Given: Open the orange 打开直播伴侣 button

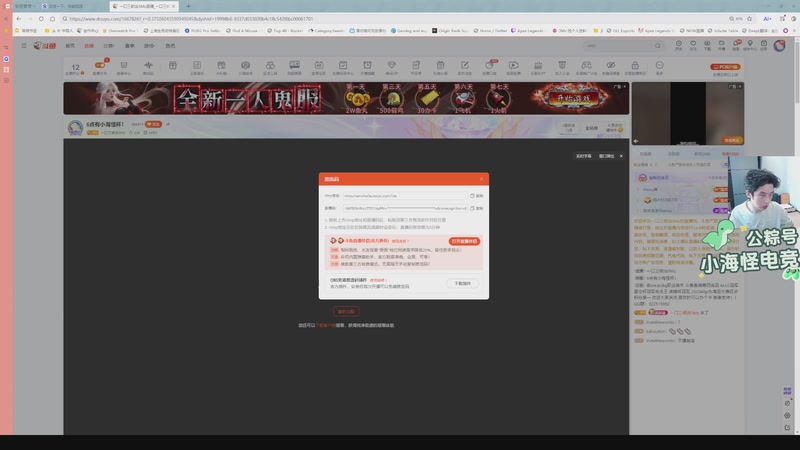Looking at the screenshot, I should click(x=464, y=241).
